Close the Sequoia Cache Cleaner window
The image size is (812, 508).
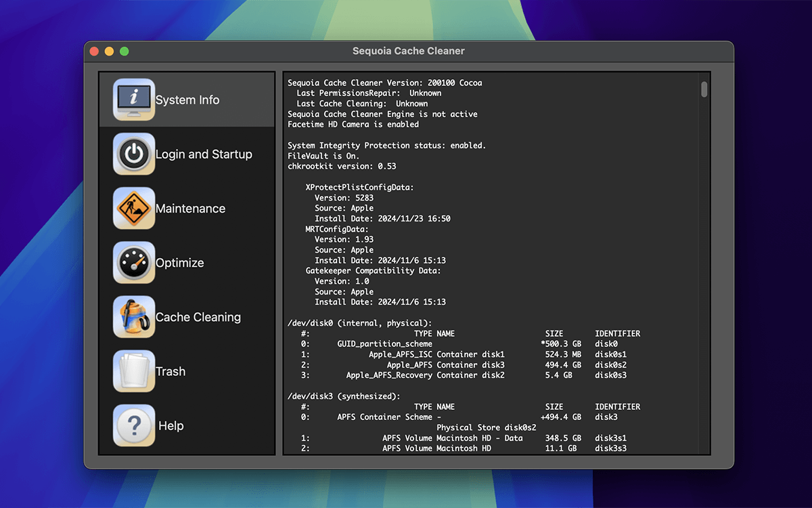click(x=93, y=51)
